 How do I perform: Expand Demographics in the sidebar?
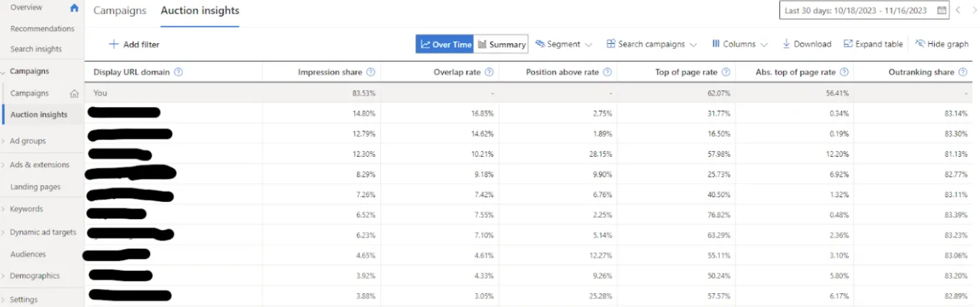click(4, 276)
